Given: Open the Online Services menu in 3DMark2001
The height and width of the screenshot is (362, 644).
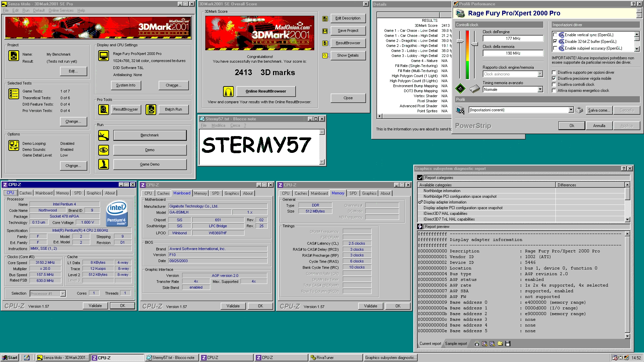Looking at the screenshot, I should pos(61,10).
